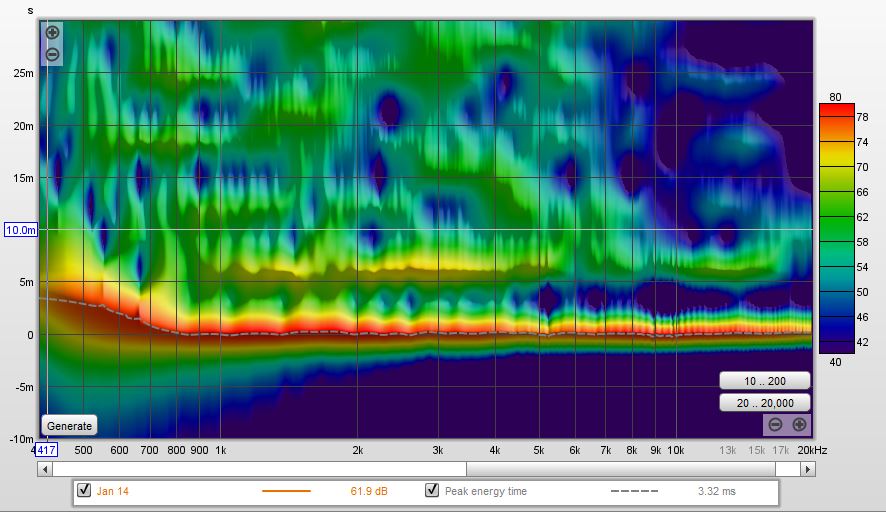Click the 20kHz axis label
Viewport: 886px width, 512px height.
coord(812,450)
